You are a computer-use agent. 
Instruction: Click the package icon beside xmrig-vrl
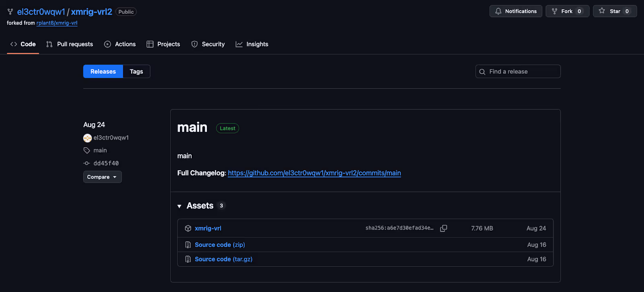[x=188, y=228]
